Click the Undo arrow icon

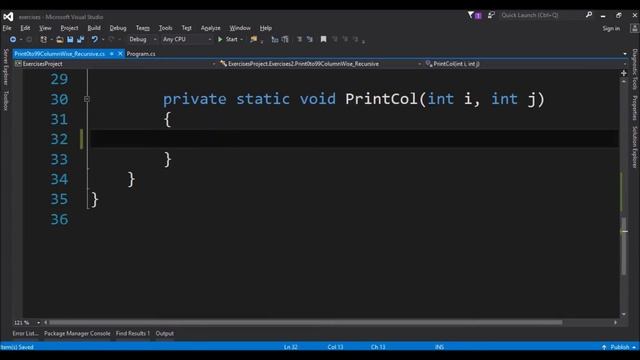pos(94,39)
